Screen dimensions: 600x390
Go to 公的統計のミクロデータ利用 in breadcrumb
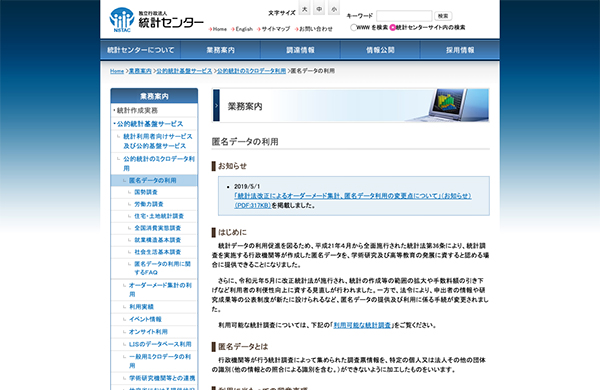coord(251,71)
